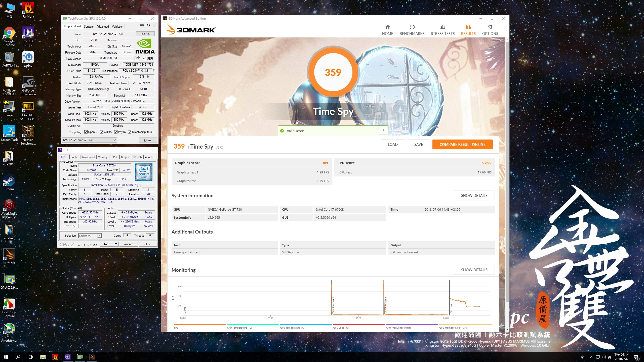Viewport: 644px width, 362px height.
Task: Open AVerMedia RECentral desktop icon
Action: 9,209
